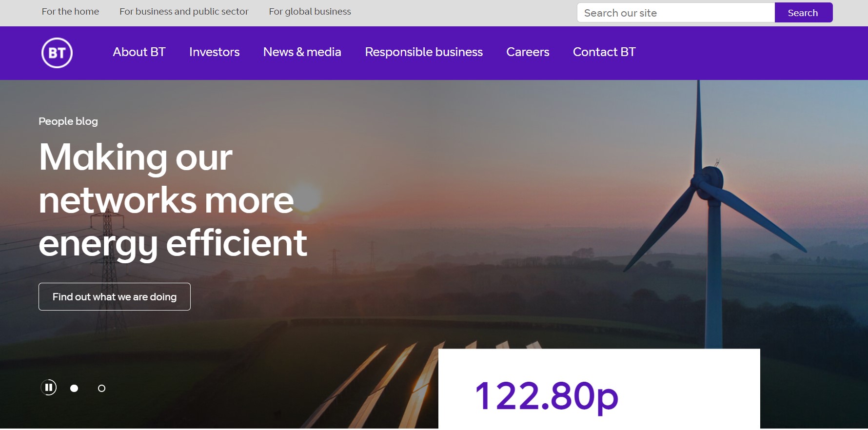The image size is (868, 430).
Task: Go to the Careers section
Action: pyautogui.click(x=528, y=52)
